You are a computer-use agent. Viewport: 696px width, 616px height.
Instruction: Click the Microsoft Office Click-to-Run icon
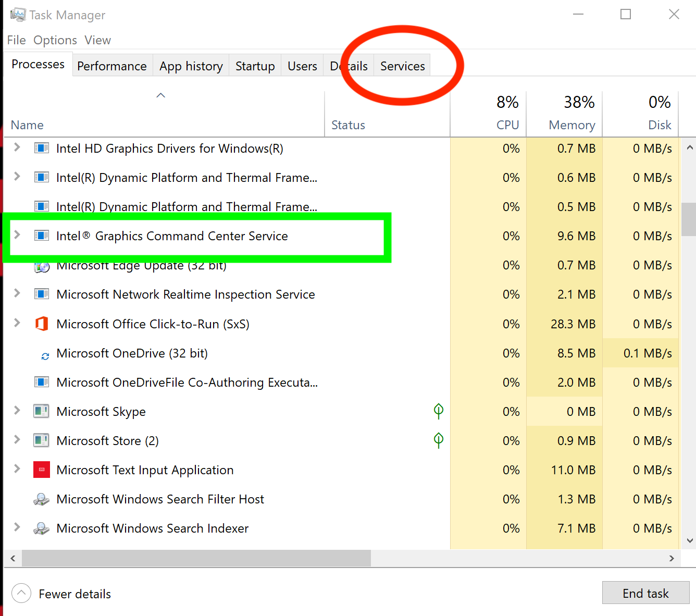[42, 324]
